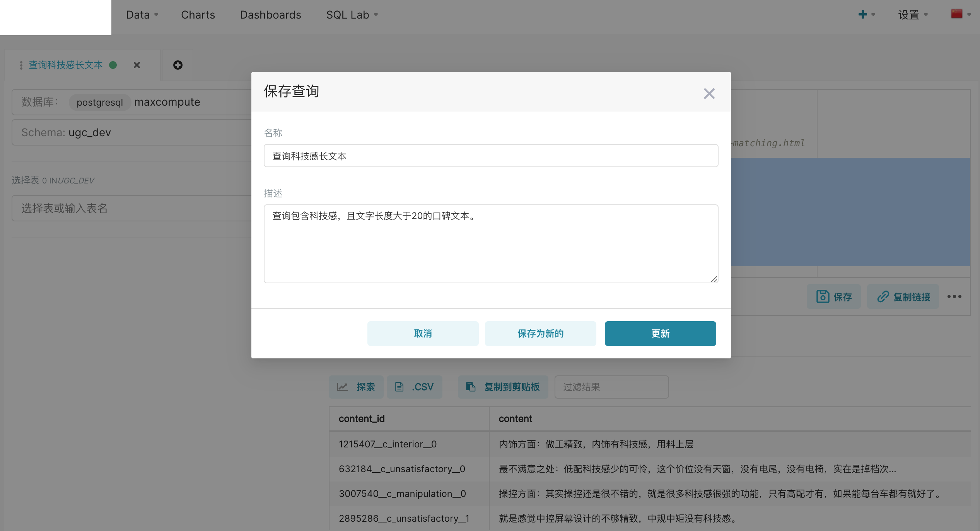The width and height of the screenshot is (980, 531).
Task: Close the 保存查询 dialog with the X
Action: tap(709, 93)
